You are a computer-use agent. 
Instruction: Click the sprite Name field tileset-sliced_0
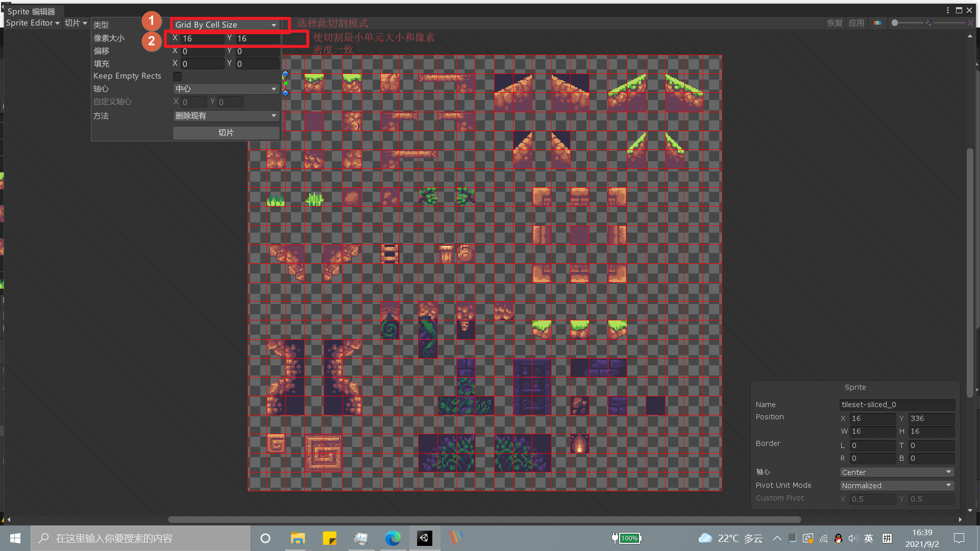[x=897, y=405]
